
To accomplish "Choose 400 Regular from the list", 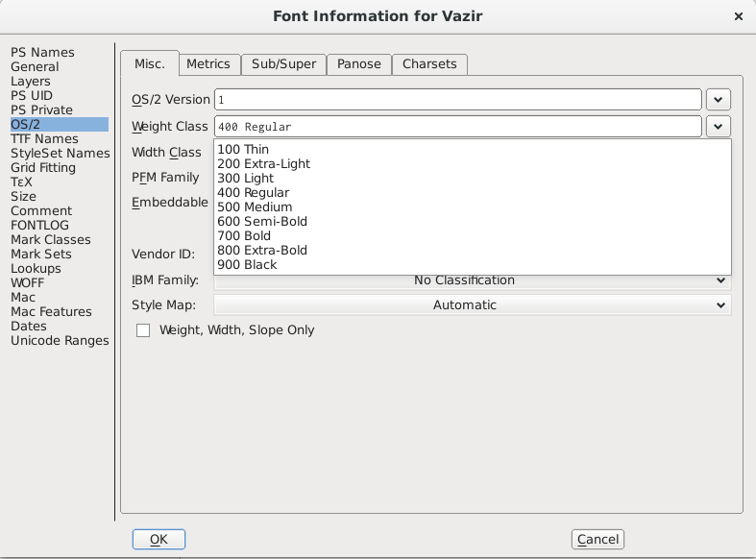I will click(473, 193).
